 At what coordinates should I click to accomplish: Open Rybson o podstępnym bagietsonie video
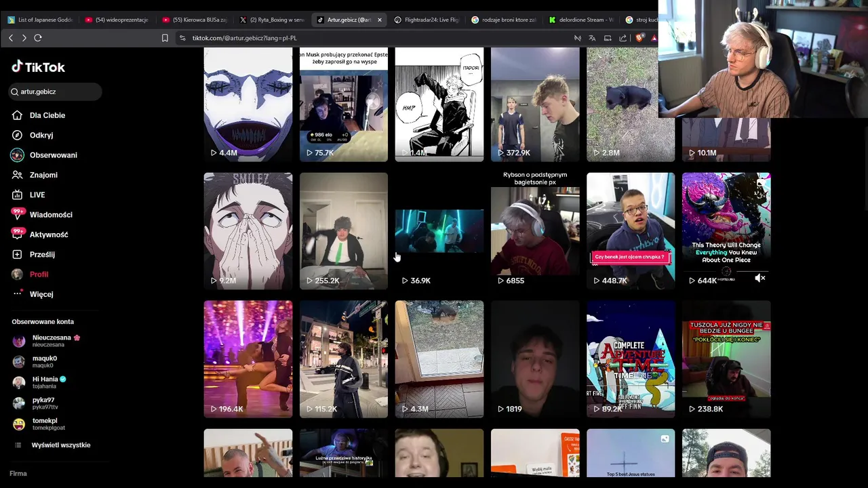(535, 231)
